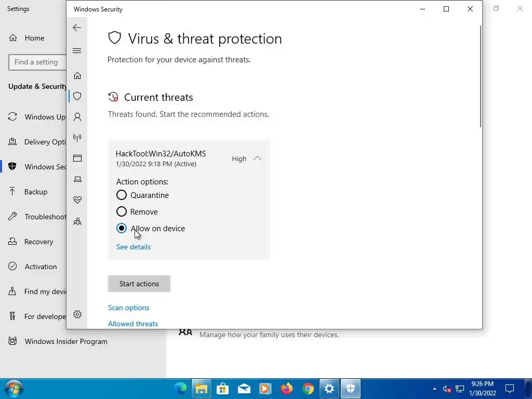Switch to the Windows Security taskbar icon

[x=351, y=389]
